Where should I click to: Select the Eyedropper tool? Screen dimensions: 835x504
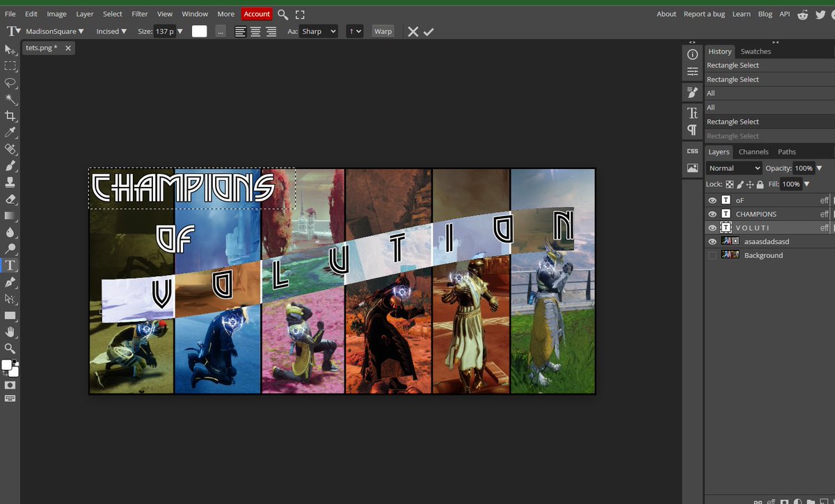(x=10, y=133)
